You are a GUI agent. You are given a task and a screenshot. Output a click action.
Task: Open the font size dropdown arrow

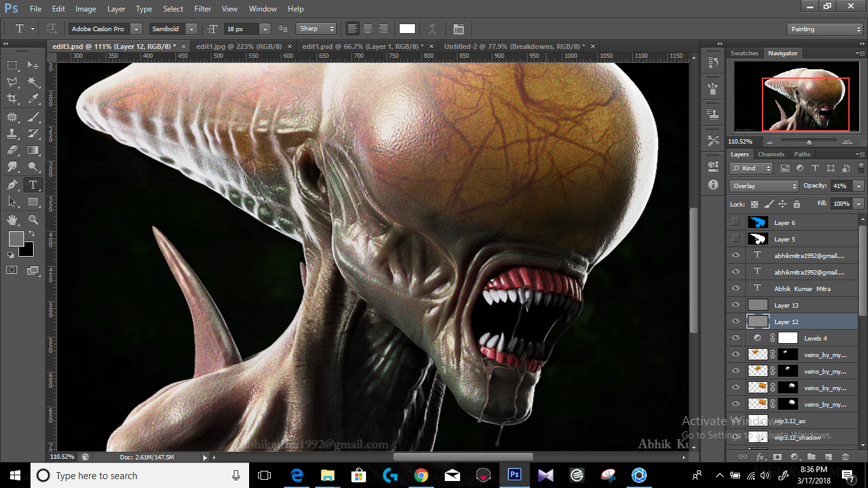coord(265,29)
